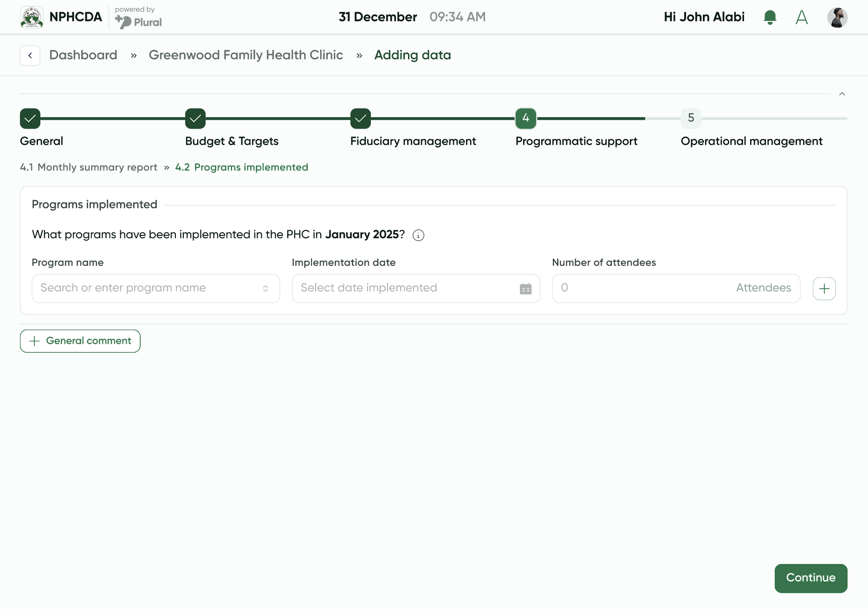Open the user profile avatar
The width and height of the screenshot is (868, 609).
pyautogui.click(x=837, y=17)
